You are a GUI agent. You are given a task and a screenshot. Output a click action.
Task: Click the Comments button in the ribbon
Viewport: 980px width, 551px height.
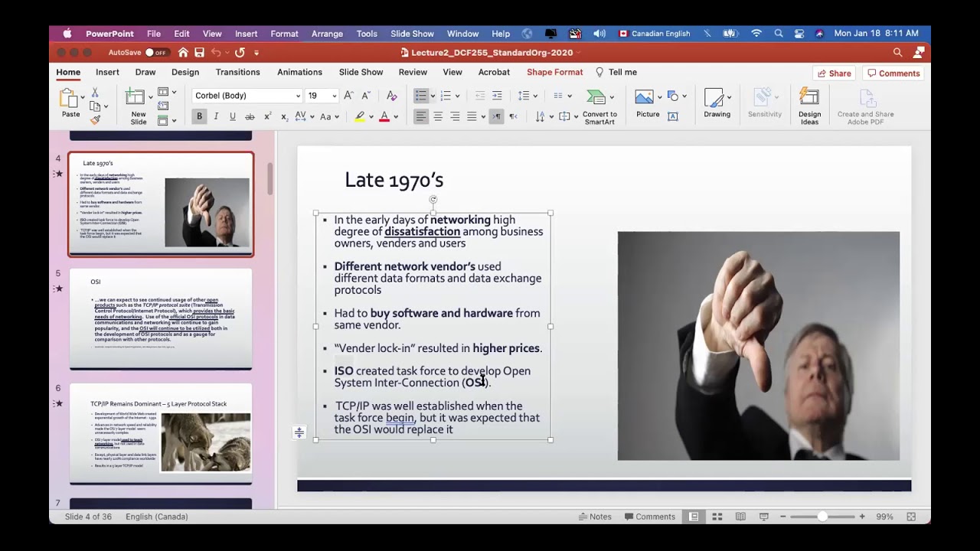[893, 73]
